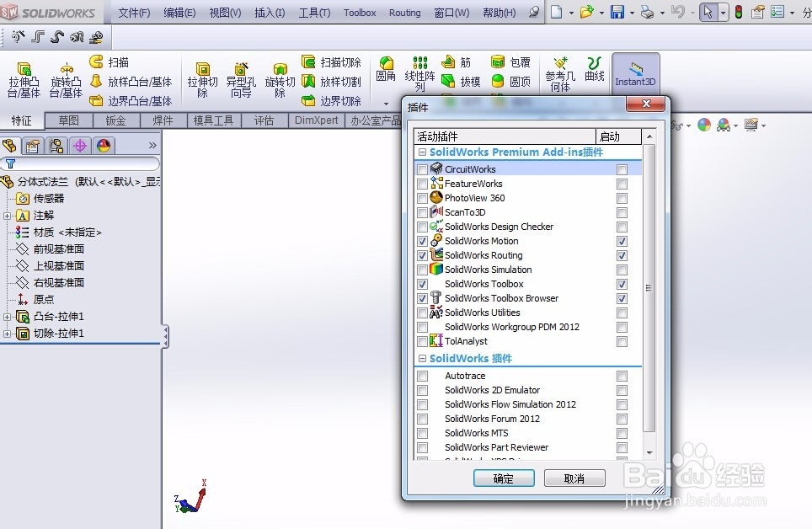Viewport: 812px width, 529px height.
Task: Open the FeatureManager design tree tab
Action: (10, 146)
